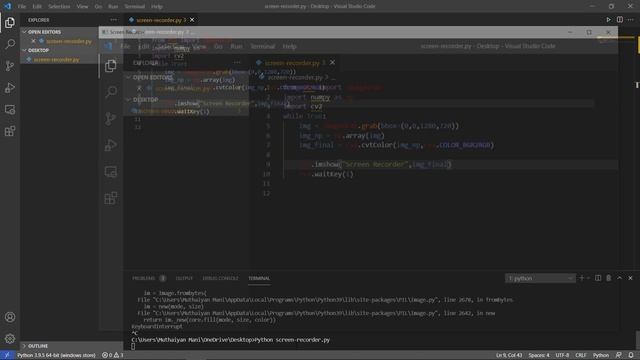Open the View menu in outer VS Code
The height and width of the screenshot is (360, 640).
point(82,7)
